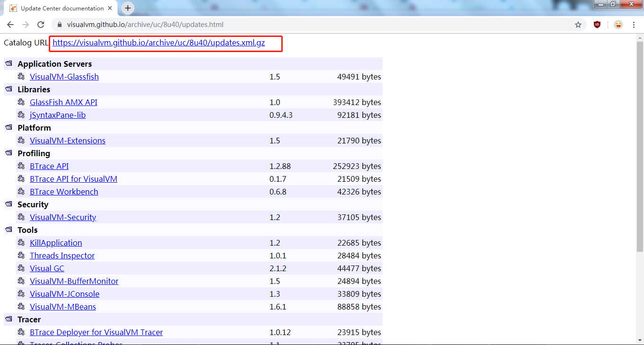Click the module icon beside VisualVM-BufferMonitor
The width and height of the screenshot is (644, 345).
click(x=21, y=281)
